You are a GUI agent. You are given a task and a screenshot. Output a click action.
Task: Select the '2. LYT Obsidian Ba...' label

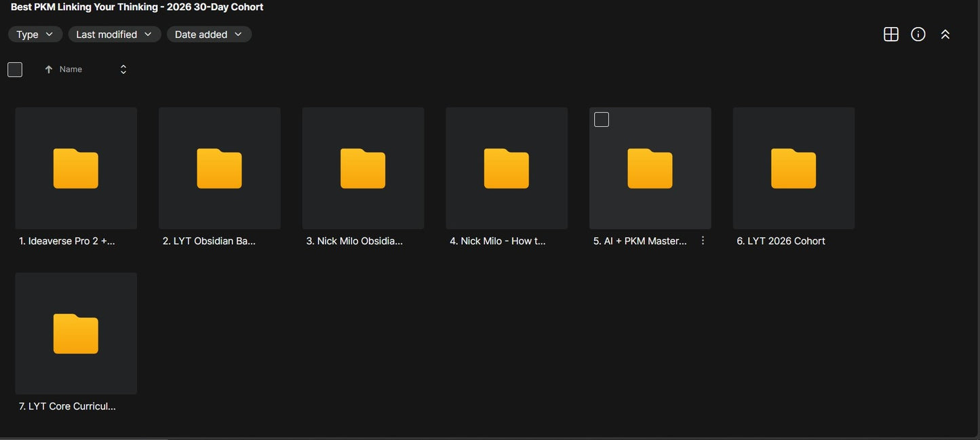(209, 241)
